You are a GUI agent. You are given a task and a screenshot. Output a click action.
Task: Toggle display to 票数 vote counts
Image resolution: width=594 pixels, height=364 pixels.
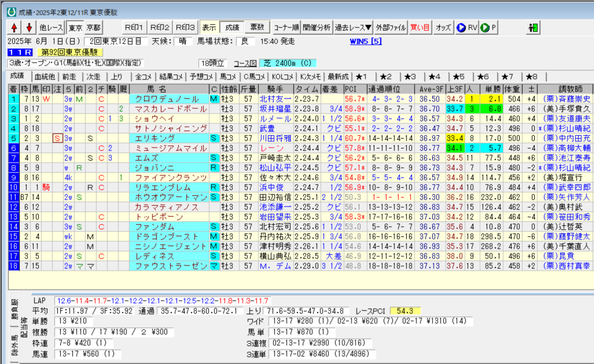256,28
